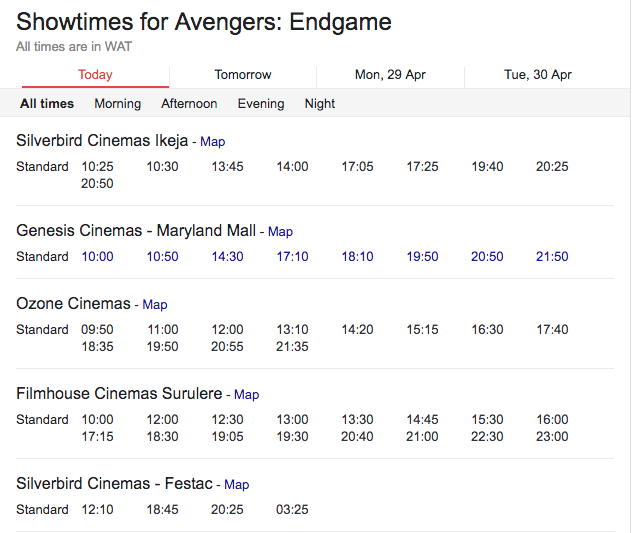Choose the 14:30 Genesis Cinemas showtime
This screenshot has width=640, height=533.
pos(227,257)
